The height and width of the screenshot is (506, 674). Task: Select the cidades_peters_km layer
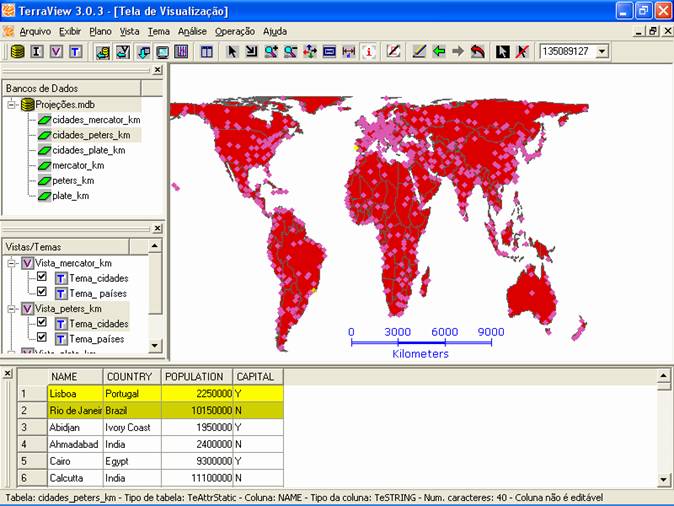91,135
